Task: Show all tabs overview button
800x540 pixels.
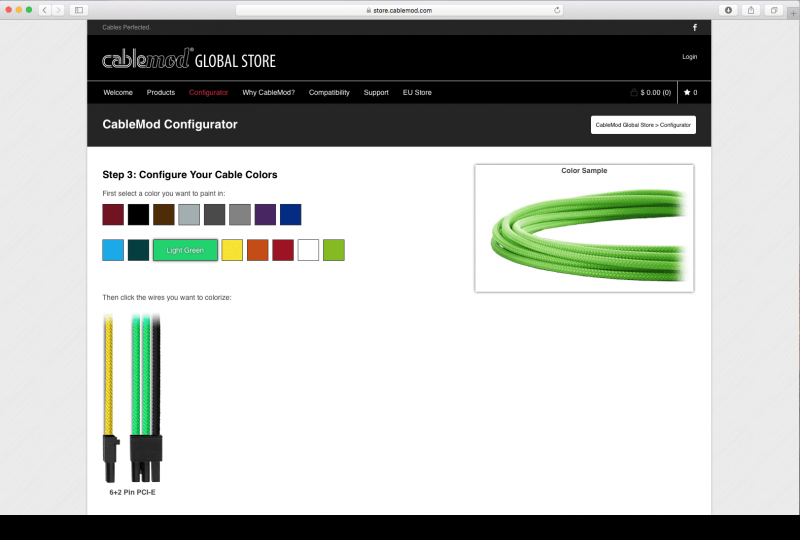Action: point(774,10)
